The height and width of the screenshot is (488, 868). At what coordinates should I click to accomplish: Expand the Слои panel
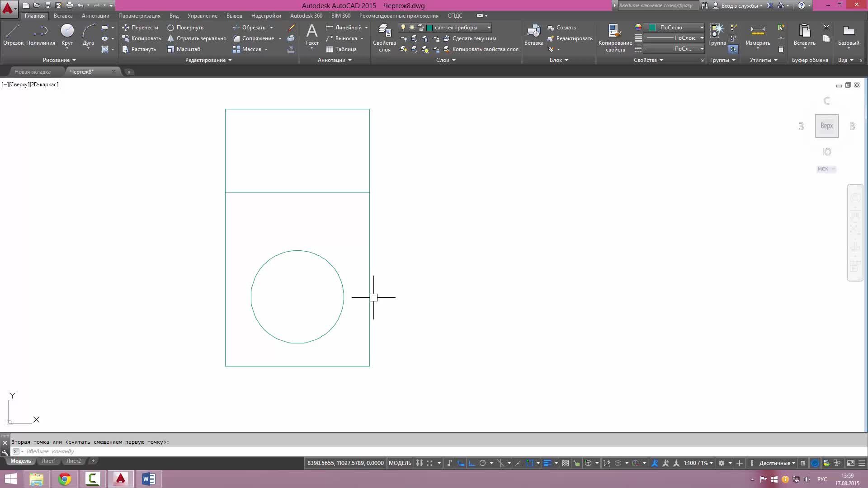point(446,60)
